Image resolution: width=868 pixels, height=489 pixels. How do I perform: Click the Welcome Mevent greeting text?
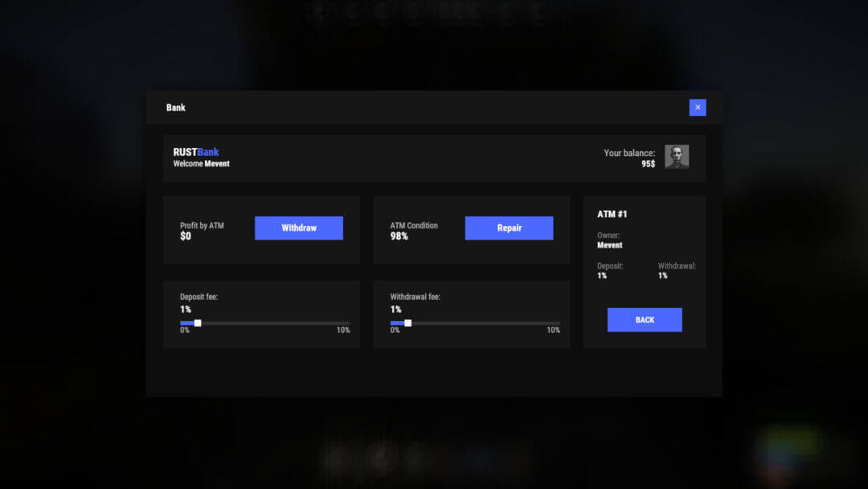200,162
